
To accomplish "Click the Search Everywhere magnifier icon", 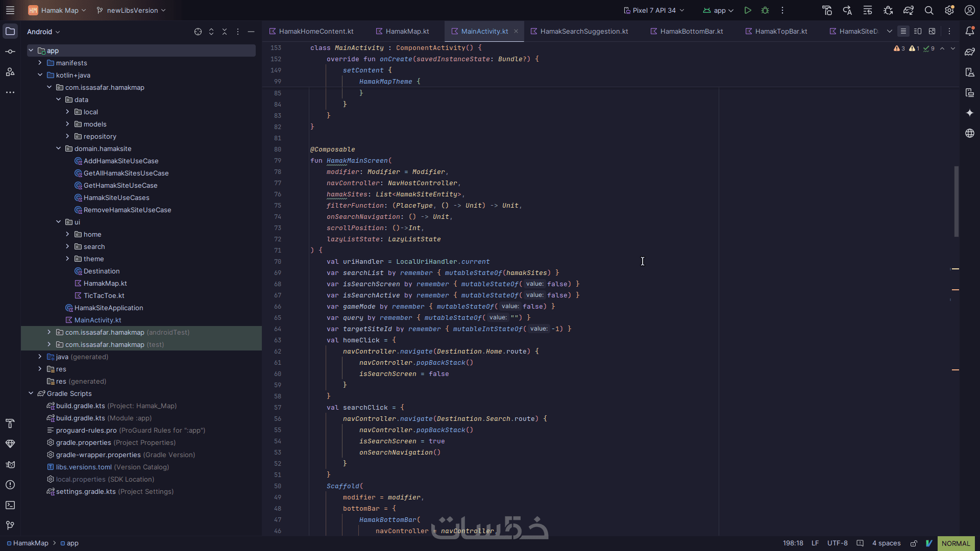I will click(x=929, y=10).
